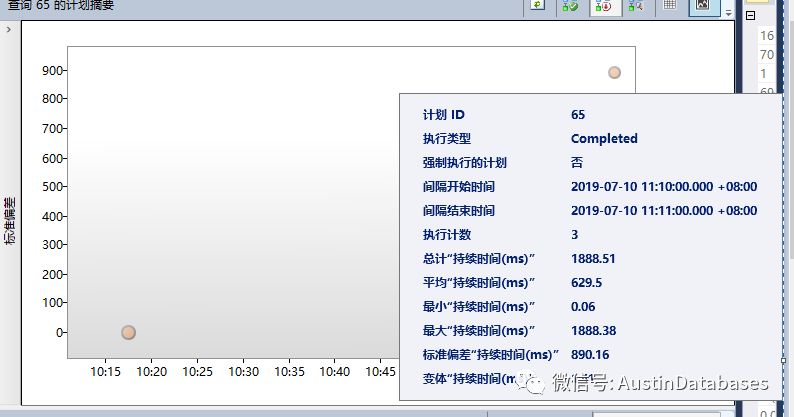Open the toolbar overflow options arrow

pyautogui.click(x=728, y=13)
